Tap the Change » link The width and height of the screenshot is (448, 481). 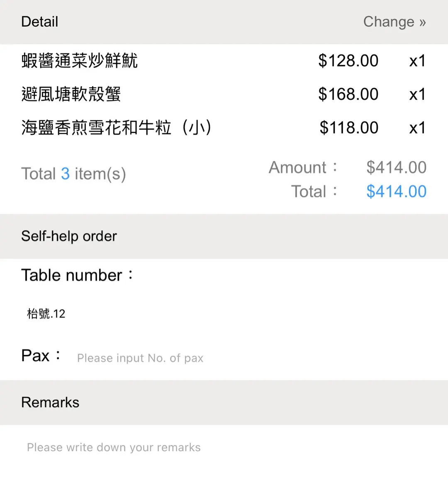tap(394, 22)
